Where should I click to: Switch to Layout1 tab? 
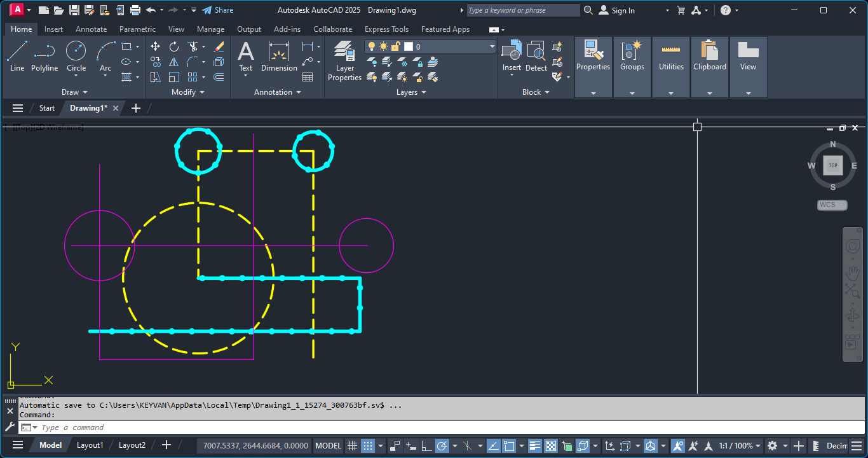pos(90,445)
